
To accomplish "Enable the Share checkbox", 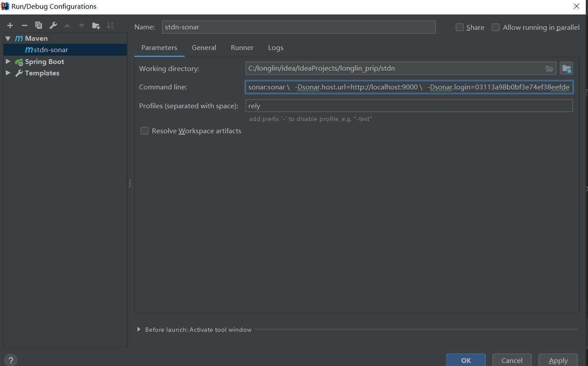I will pos(460,27).
